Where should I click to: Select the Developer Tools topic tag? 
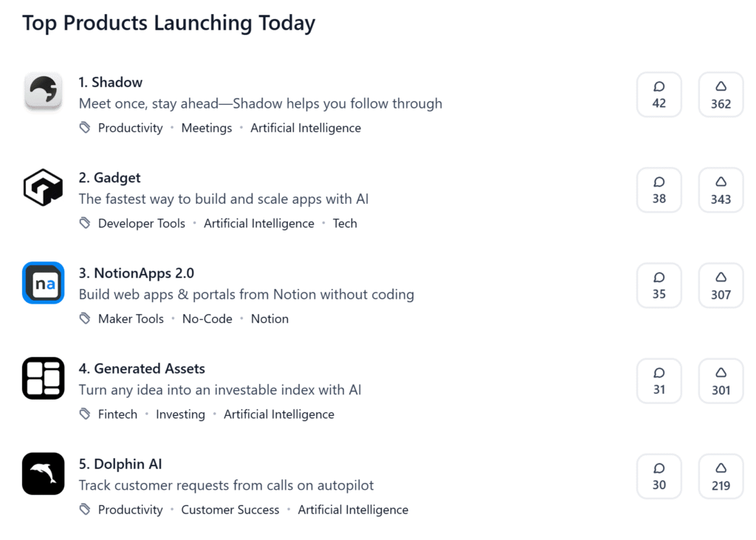pyautogui.click(x=141, y=223)
